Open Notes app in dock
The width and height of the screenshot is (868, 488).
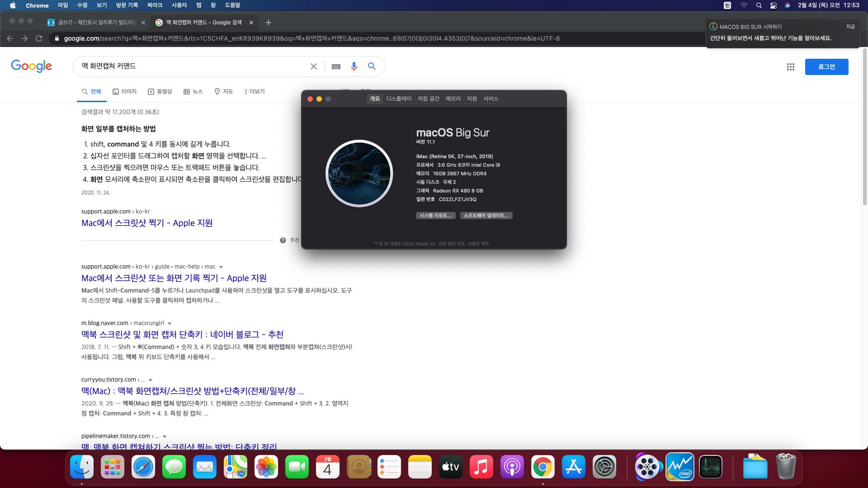pyautogui.click(x=420, y=467)
